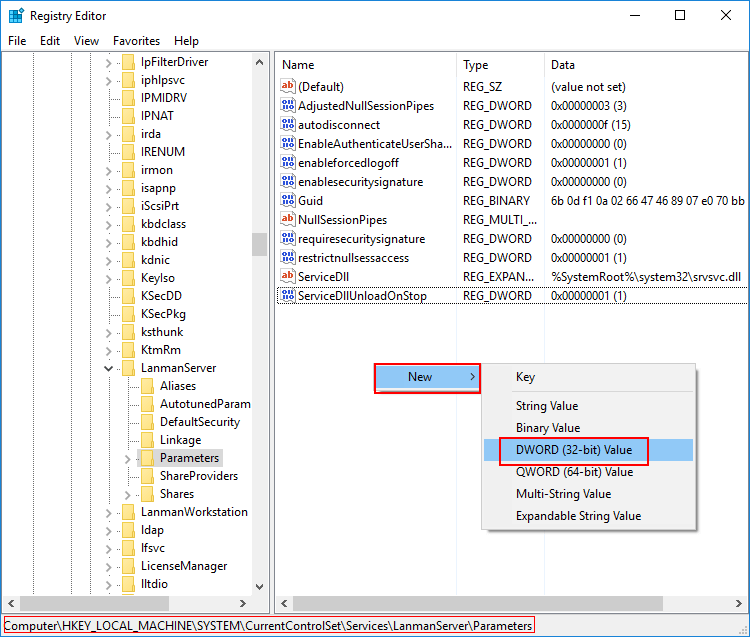750x637 pixels.
Task: Click the IpFilterDriver folder icon
Action: click(x=128, y=62)
